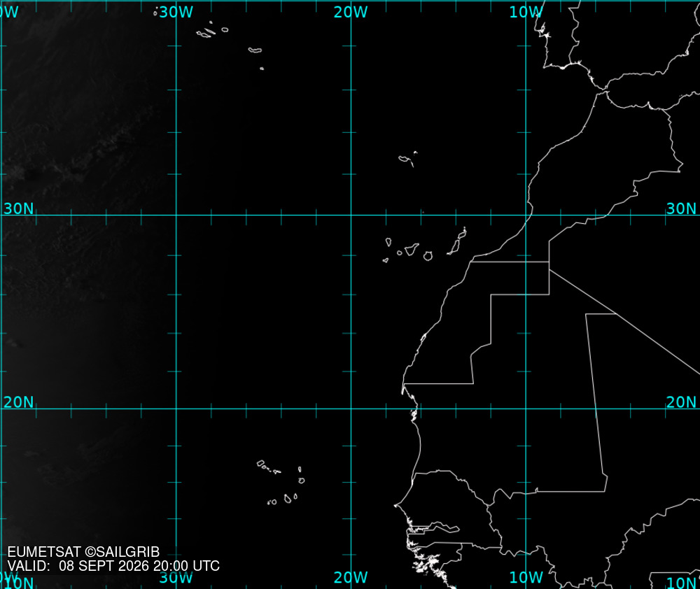The image size is (700, 589).
Task: Click the Gran Canaria round island outline
Action: [x=428, y=256]
